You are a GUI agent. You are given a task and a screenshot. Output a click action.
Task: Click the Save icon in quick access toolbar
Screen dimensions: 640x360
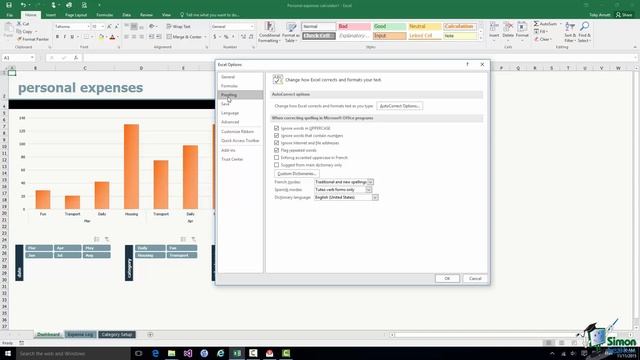tap(9, 5)
